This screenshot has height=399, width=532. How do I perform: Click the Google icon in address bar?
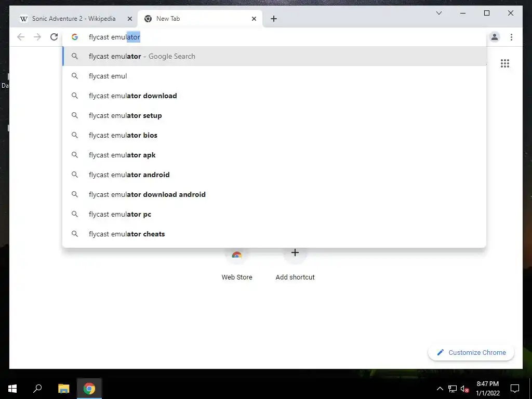point(75,37)
